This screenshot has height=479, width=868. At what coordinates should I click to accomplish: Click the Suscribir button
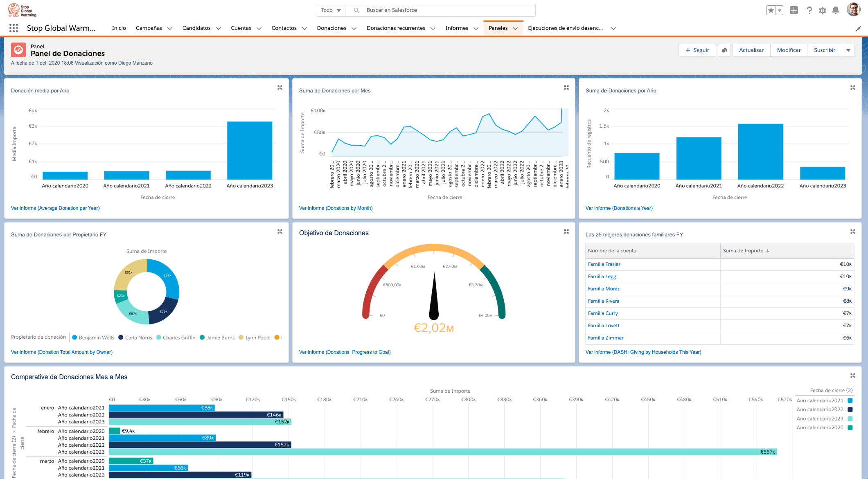(x=825, y=50)
